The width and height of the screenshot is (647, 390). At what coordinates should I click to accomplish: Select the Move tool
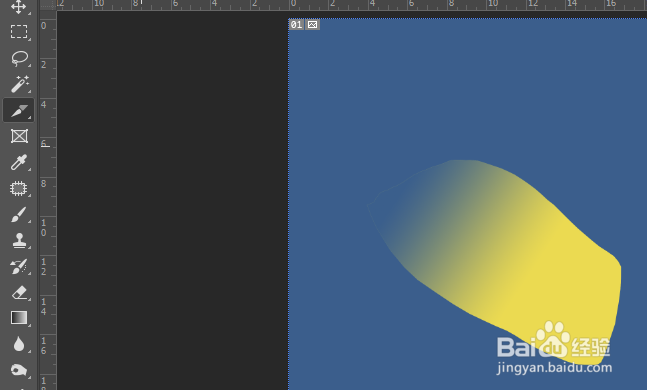coord(19,7)
